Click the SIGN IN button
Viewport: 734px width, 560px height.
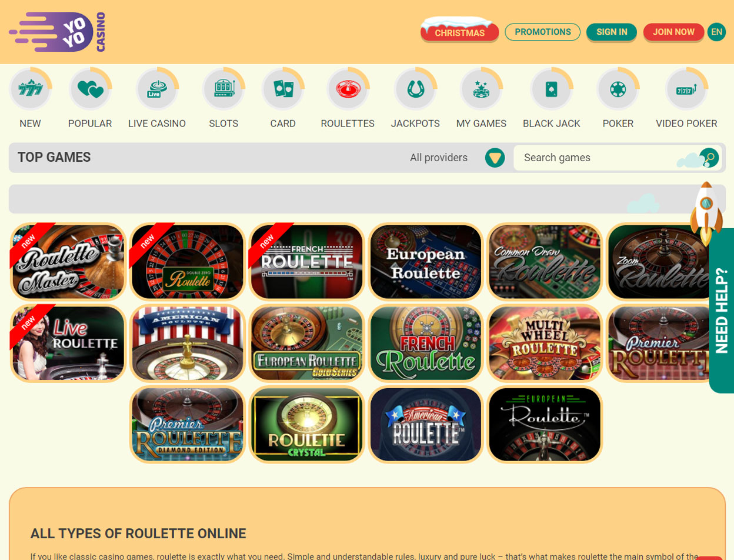pos(612,32)
